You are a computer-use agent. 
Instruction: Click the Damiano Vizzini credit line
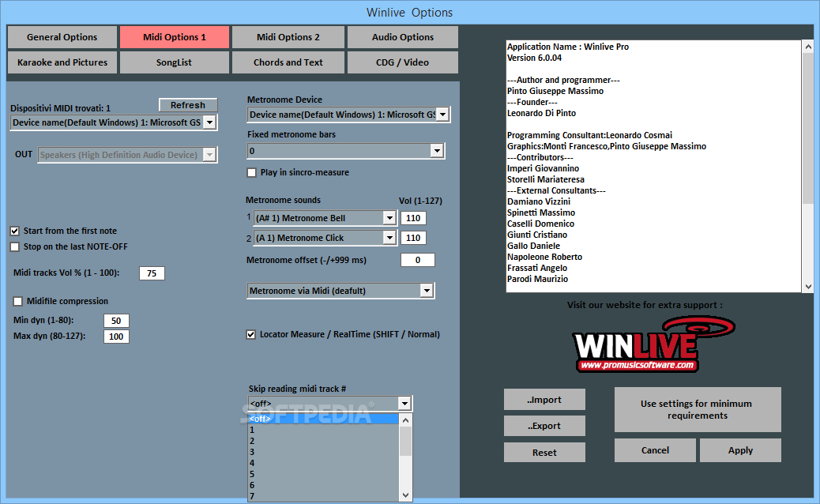[539, 201]
